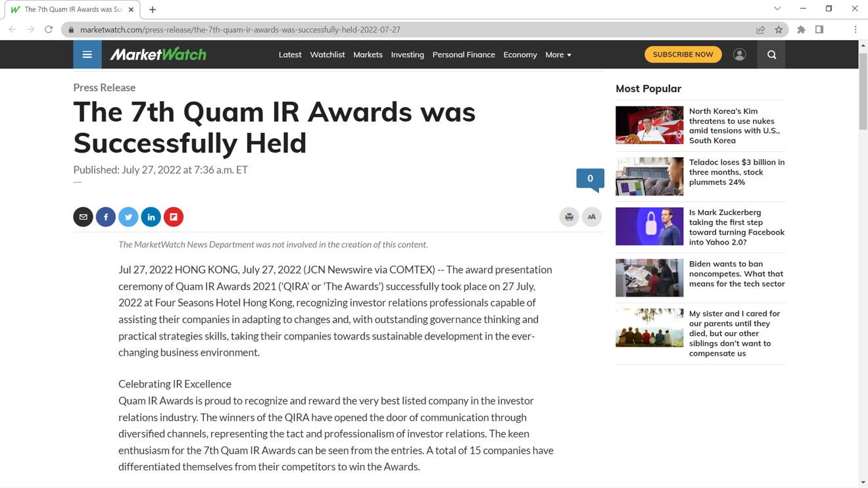Click Zuckerberg article thumbnail
This screenshot has height=488, width=868.
[x=650, y=226]
